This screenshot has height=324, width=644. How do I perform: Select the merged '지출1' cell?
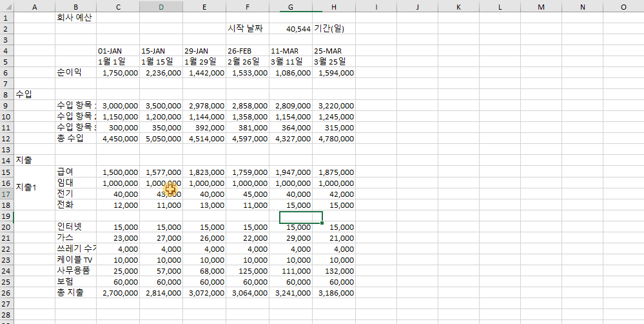coord(35,188)
